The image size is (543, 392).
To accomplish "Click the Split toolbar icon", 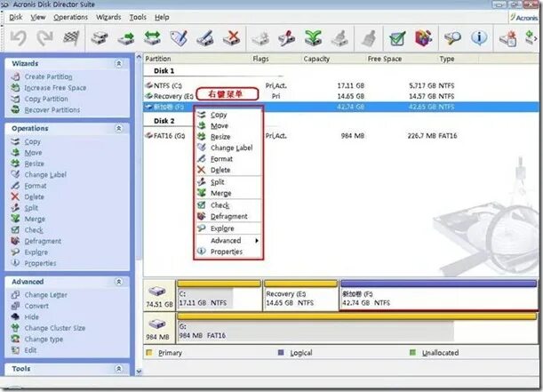I will (x=286, y=38).
